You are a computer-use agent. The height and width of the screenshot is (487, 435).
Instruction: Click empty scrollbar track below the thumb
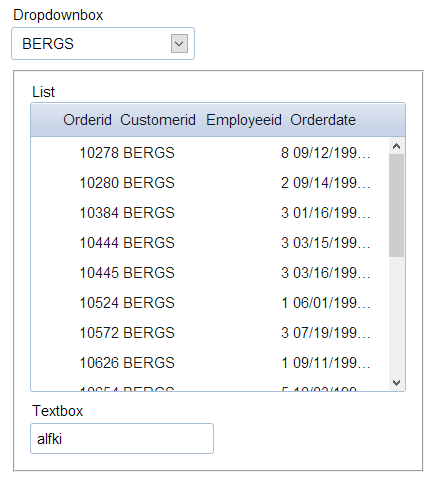(396, 316)
